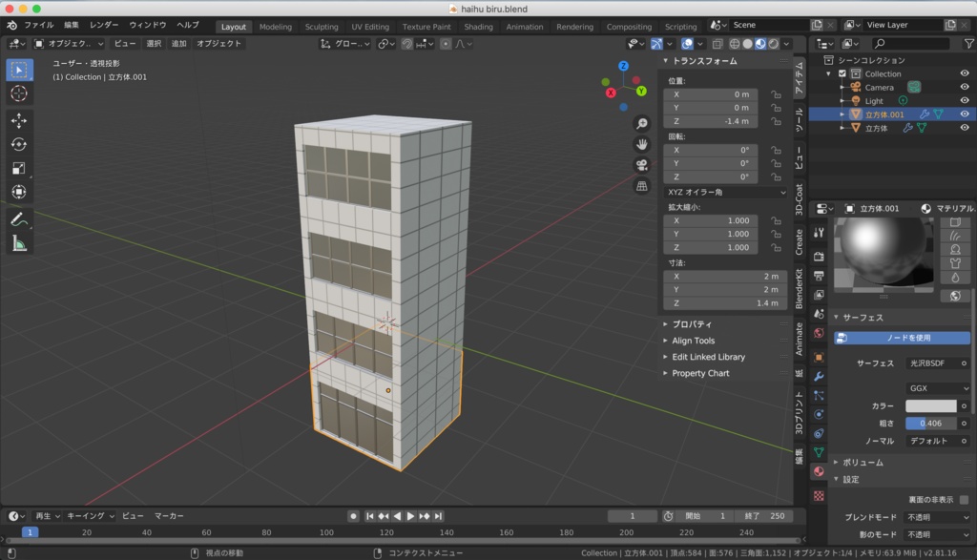This screenshot has height=560, width=977.
Task: Click the ノードを使用 button
Action: pyautogui.click(x=902, y=338)
